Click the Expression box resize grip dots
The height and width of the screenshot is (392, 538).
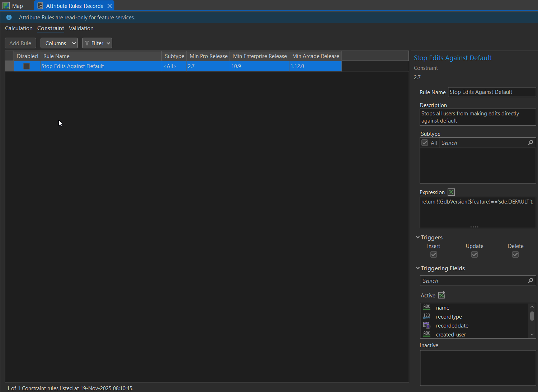pyautogui.click(x=474, y=227)
